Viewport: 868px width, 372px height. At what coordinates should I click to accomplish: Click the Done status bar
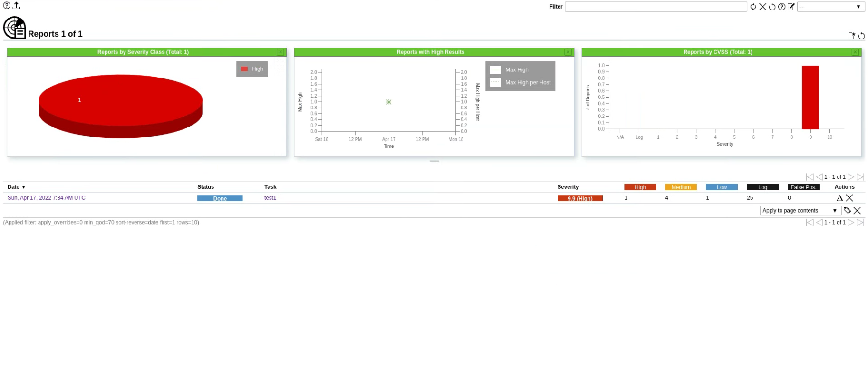220,198
